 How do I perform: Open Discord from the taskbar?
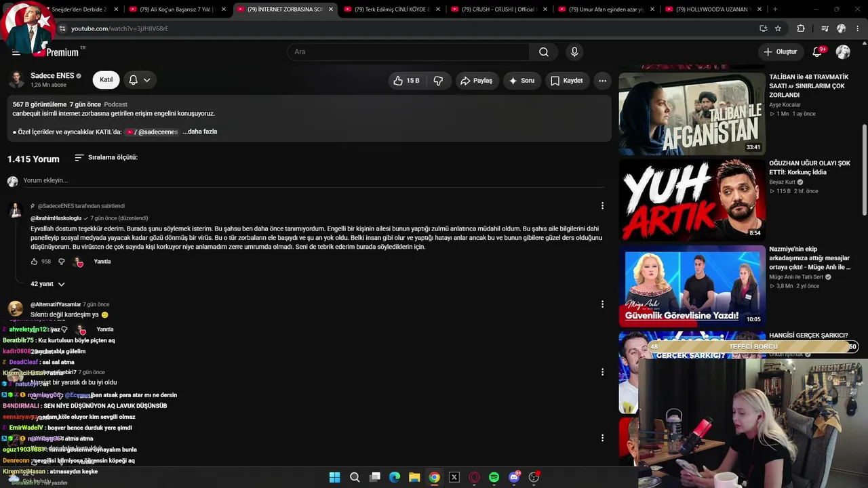(514, 477)
